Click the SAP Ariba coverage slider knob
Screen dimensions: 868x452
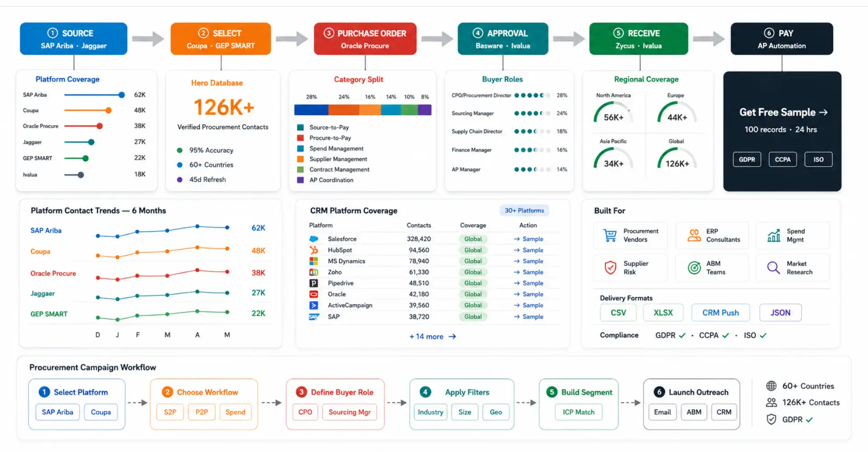pos(122,95)
